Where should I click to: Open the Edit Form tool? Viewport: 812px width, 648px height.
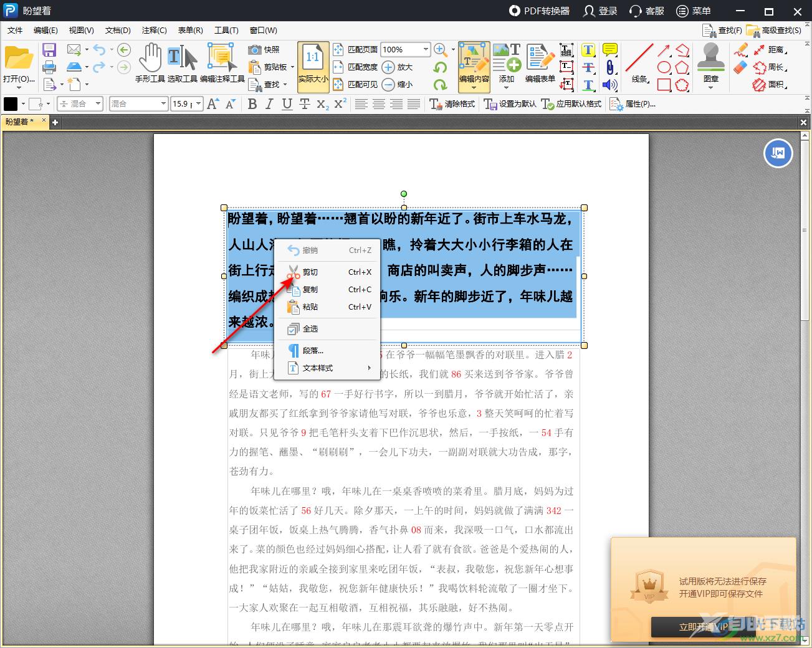[540, 64]
